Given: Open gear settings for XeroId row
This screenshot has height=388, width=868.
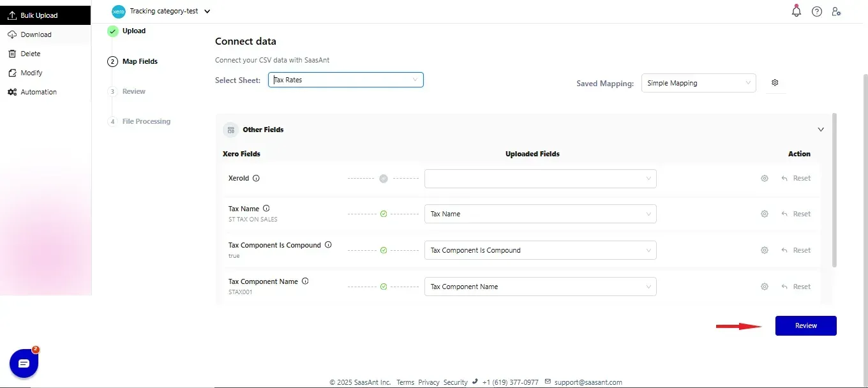Looking at the screenshot, I should coord(765,179).
